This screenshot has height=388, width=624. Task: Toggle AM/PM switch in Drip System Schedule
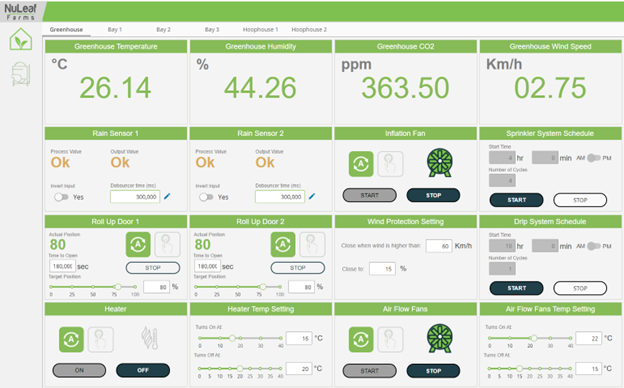[x=593, y=246]
